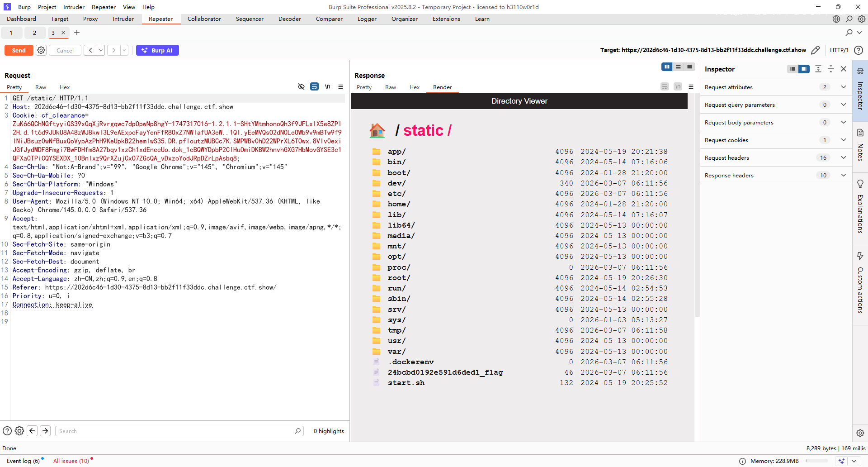Click the edit target pencil icon
The width and height of the screenshot is (868, 467).
(816, 50)
